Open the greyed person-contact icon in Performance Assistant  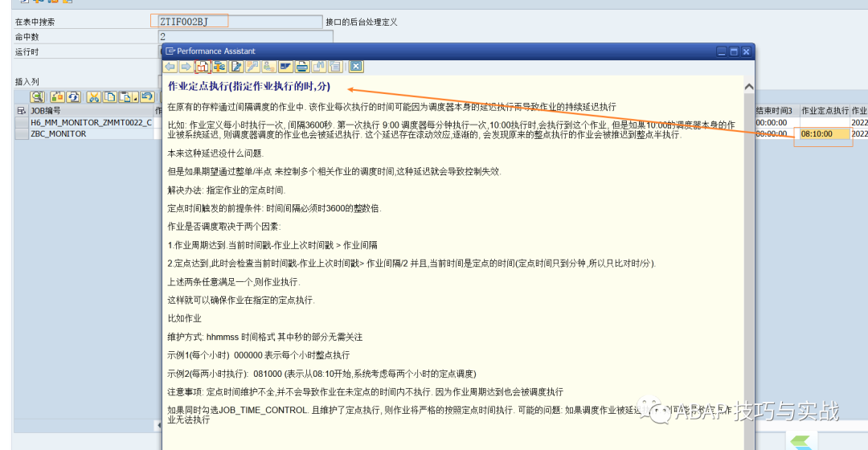[269, 67]
